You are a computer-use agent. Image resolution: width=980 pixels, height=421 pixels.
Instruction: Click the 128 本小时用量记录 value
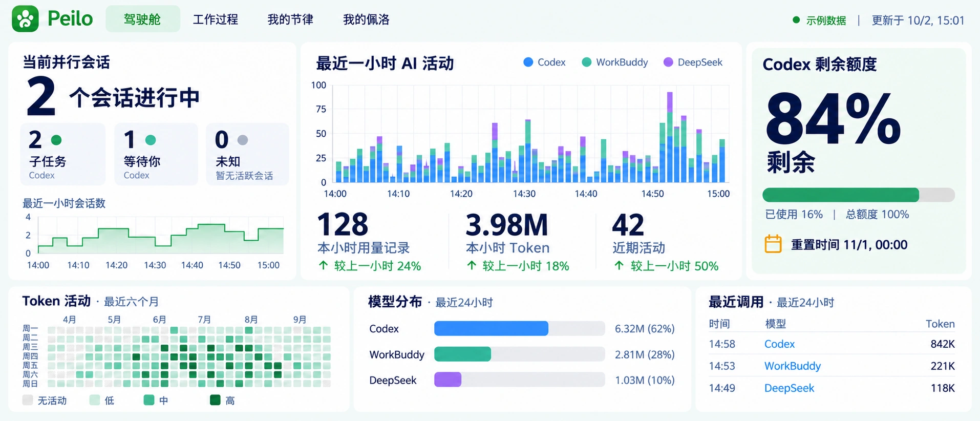pyautogui.click(x=343, y=224)
